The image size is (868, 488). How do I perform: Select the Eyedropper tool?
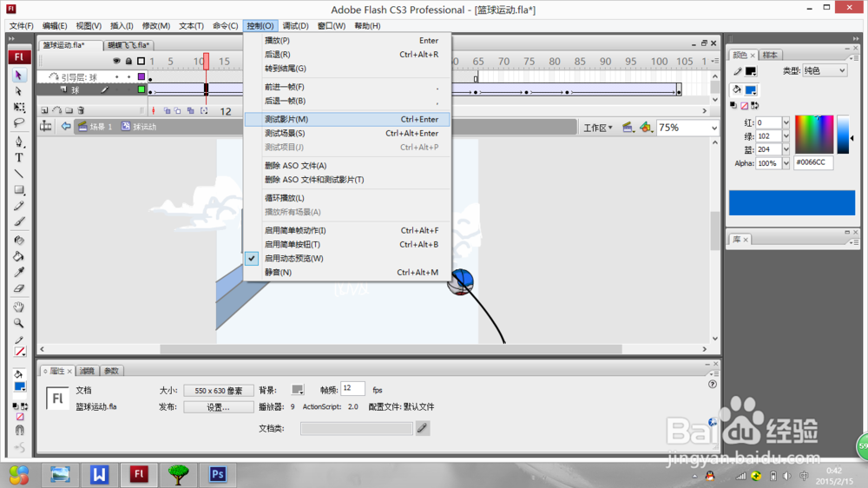tap(19, 272)
